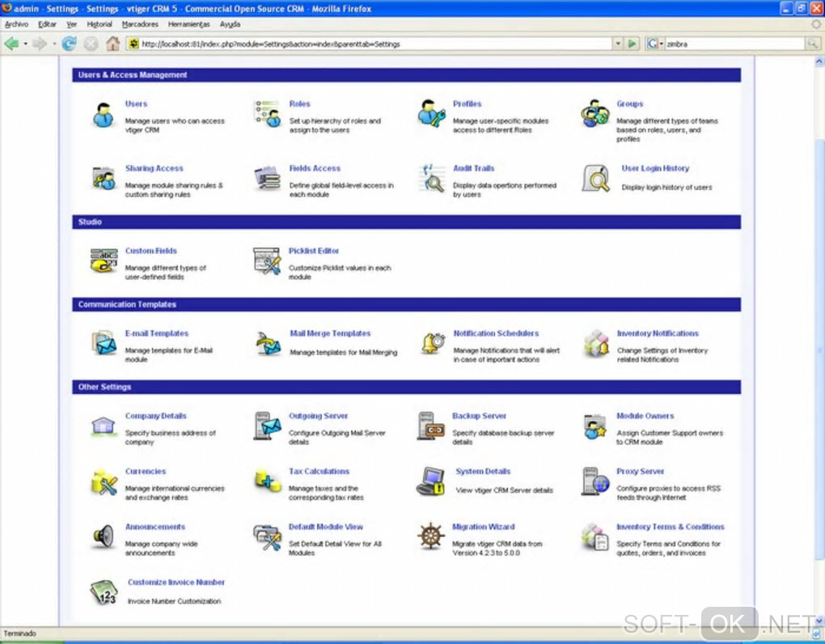Open the Ver menu
The image size is (825, 644).
71,24
